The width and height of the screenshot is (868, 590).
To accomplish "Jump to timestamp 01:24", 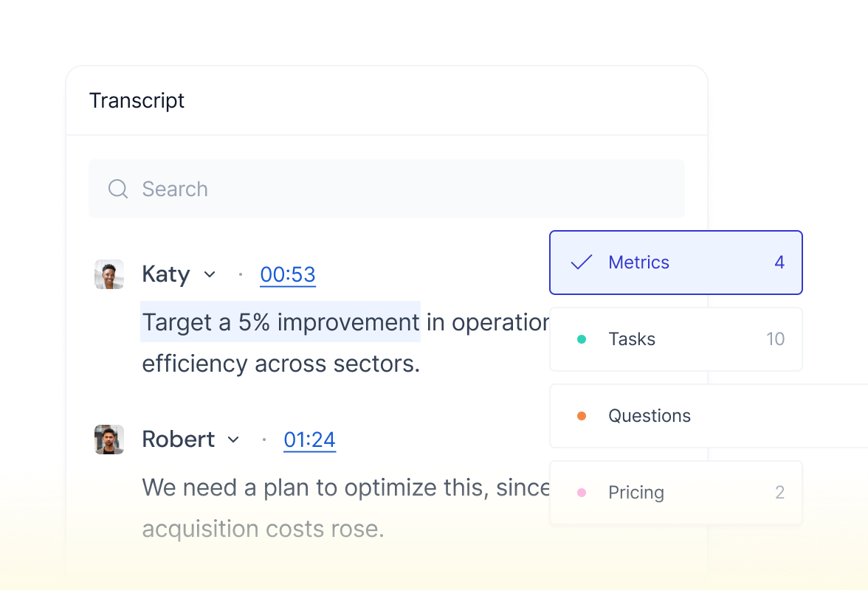I will (309, 439).
